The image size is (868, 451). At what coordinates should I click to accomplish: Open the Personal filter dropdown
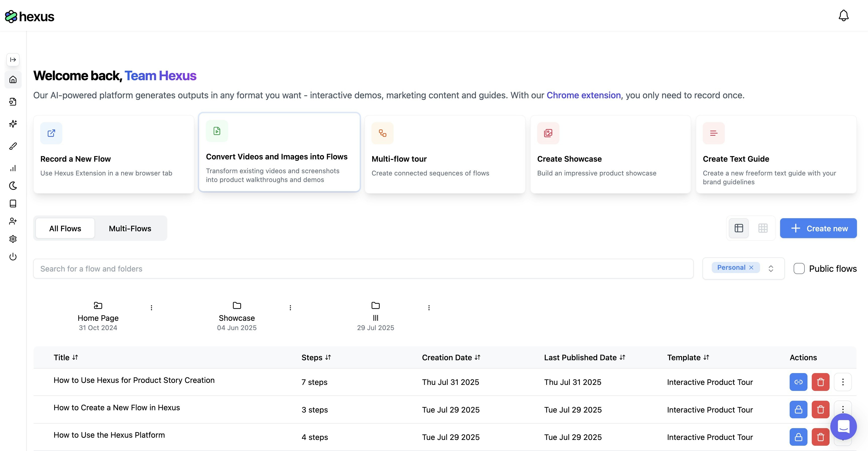pos(770,268)
